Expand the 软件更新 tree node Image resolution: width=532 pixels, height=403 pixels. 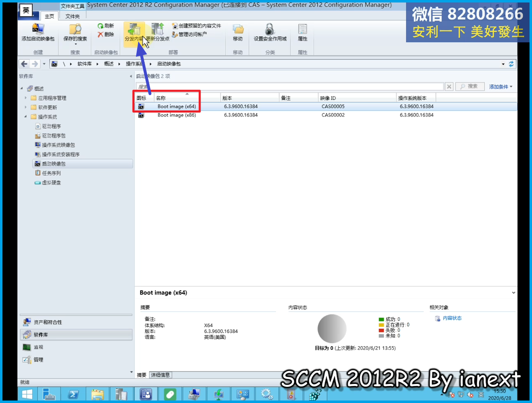tap(26, 107)
